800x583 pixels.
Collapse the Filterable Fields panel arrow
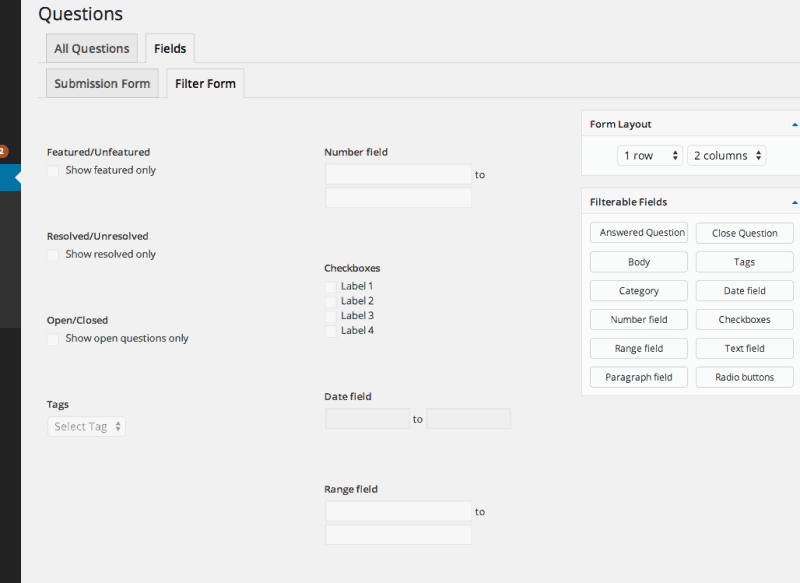pos(794,202)
